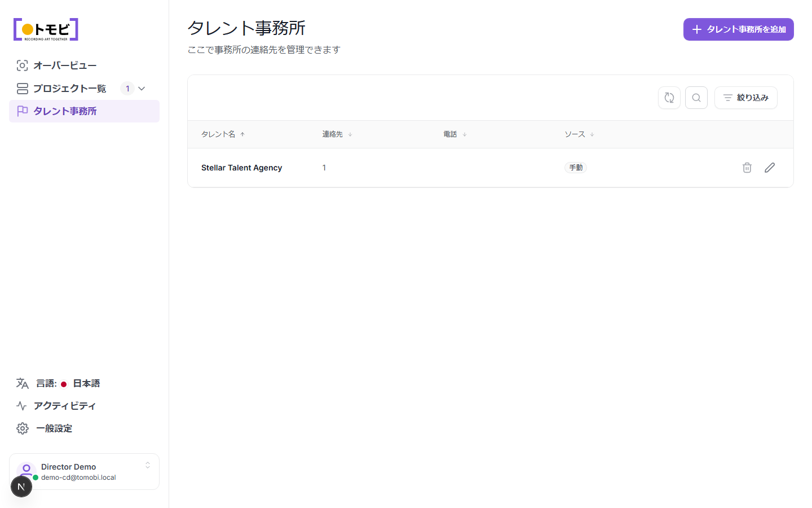Screen dimensions: 812x508
Task: Sort by the 連絡先 column
Action: pos(337,134)
